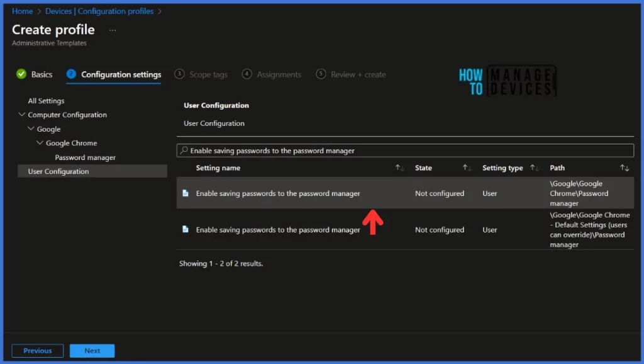The width and height of the screenshot is (644, 364).
Task: Collapse the Google Chrome node chevron
Action: pyautogui.click(x=40, y=143)
